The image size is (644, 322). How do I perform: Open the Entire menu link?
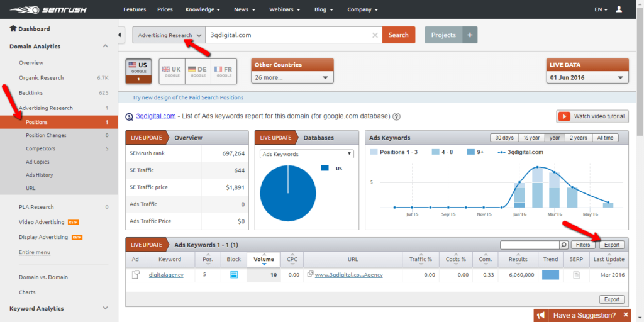35,252
